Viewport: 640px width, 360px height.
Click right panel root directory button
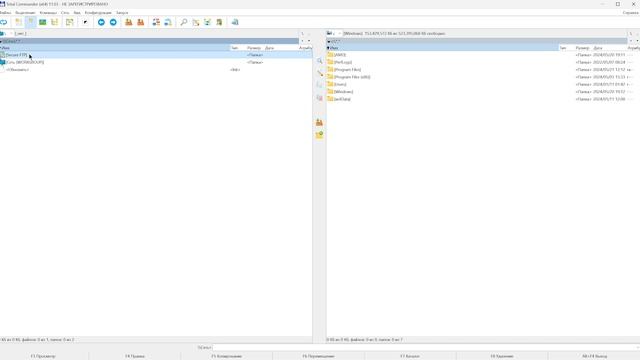pos(631,33)
